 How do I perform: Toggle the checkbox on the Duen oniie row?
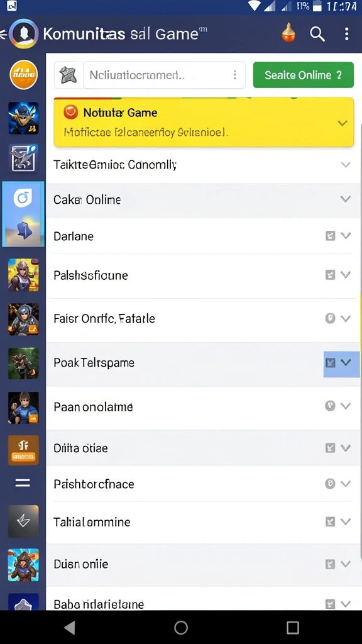click(331, 564)
